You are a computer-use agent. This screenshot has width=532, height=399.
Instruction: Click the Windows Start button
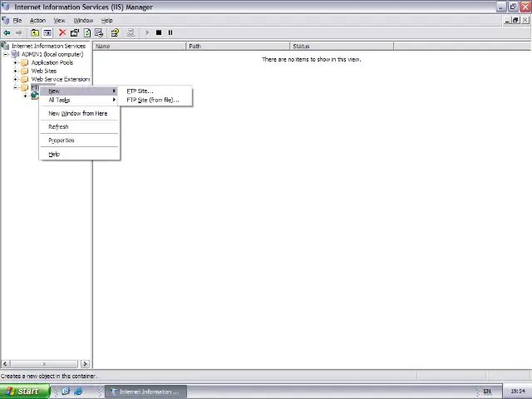coord(24,392)
